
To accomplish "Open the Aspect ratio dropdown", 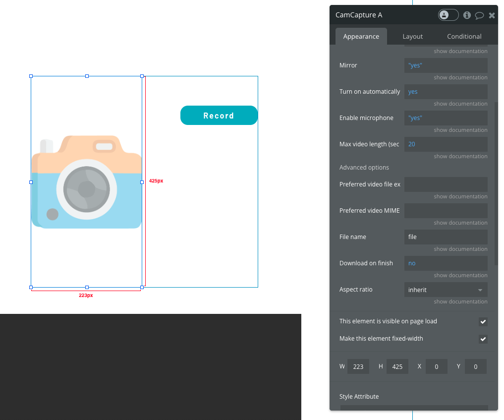I will tap(446, 290).
